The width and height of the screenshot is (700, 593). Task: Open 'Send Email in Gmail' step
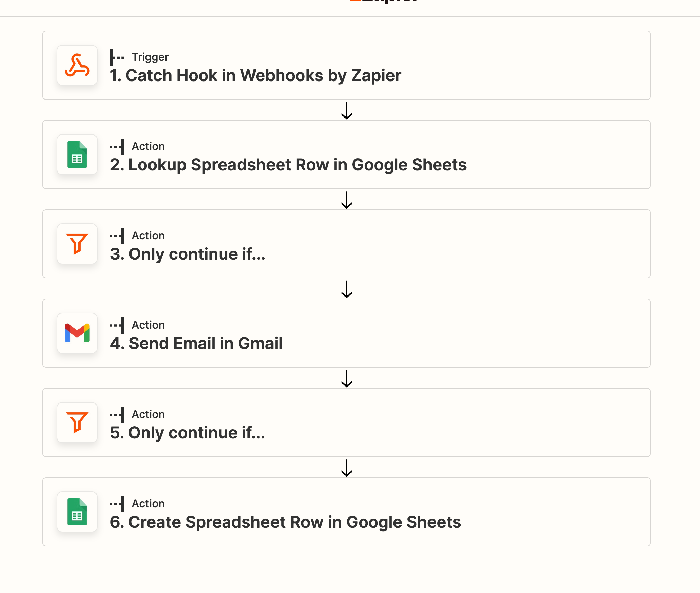[347, 333]
